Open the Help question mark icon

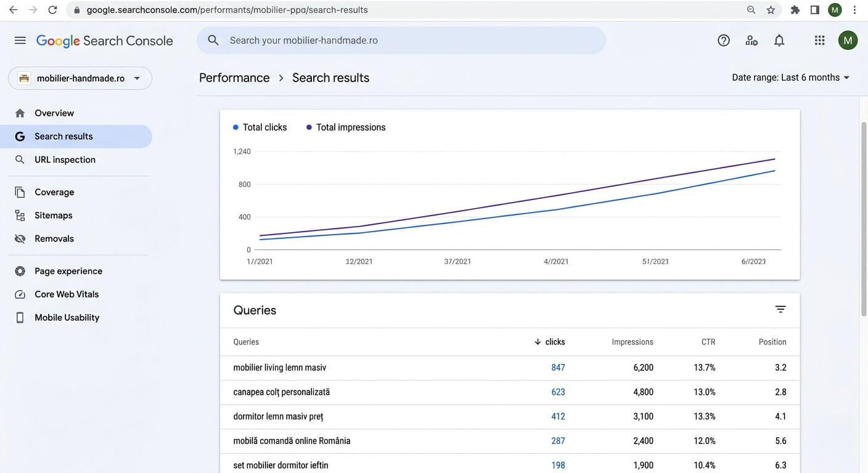[724, 41]
